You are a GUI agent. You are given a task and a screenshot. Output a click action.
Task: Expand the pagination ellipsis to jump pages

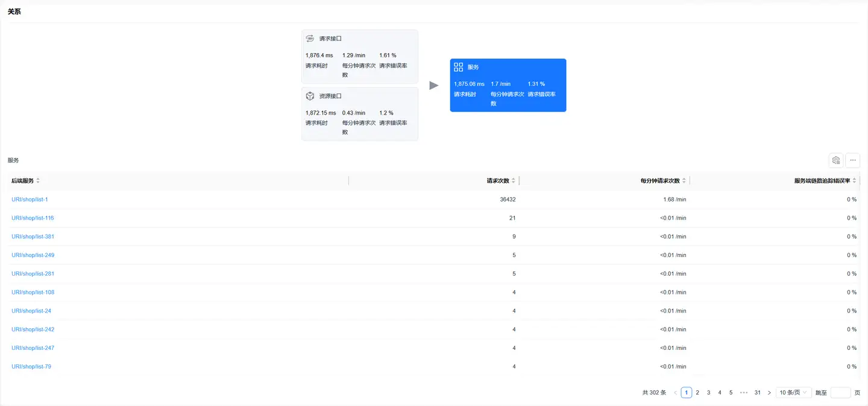[x=744, y=393]
